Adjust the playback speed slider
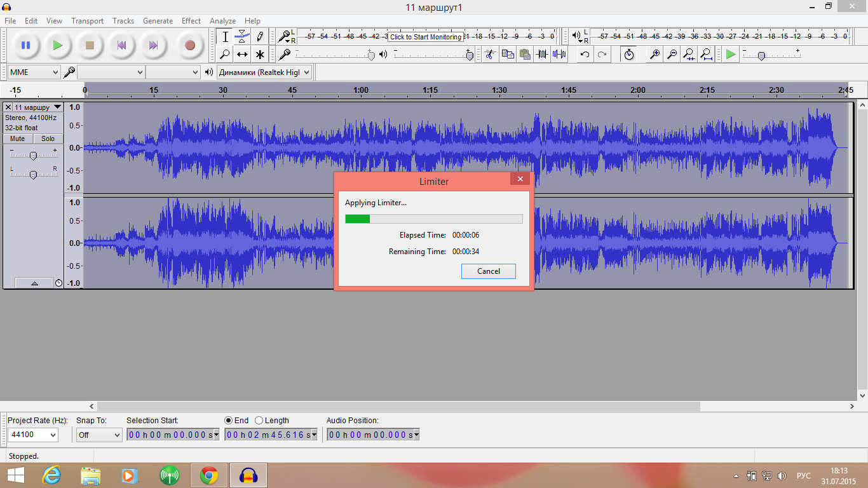 point(761,55)
